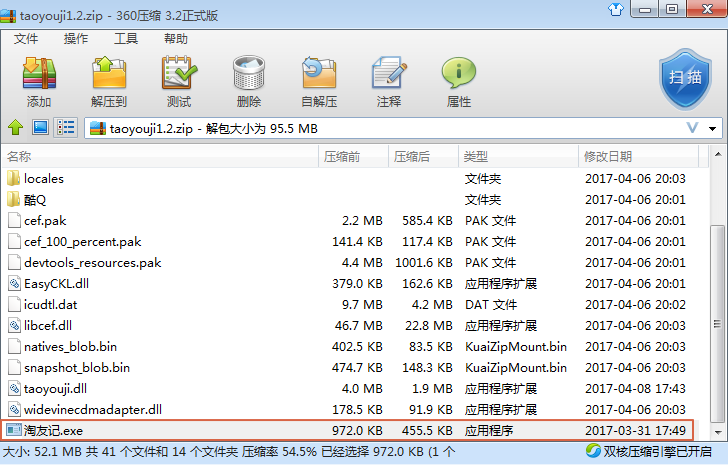Open the 自解压 (Self-extract) tool
The height and width of the screenshot is (465, 728).
click(319, 73)
